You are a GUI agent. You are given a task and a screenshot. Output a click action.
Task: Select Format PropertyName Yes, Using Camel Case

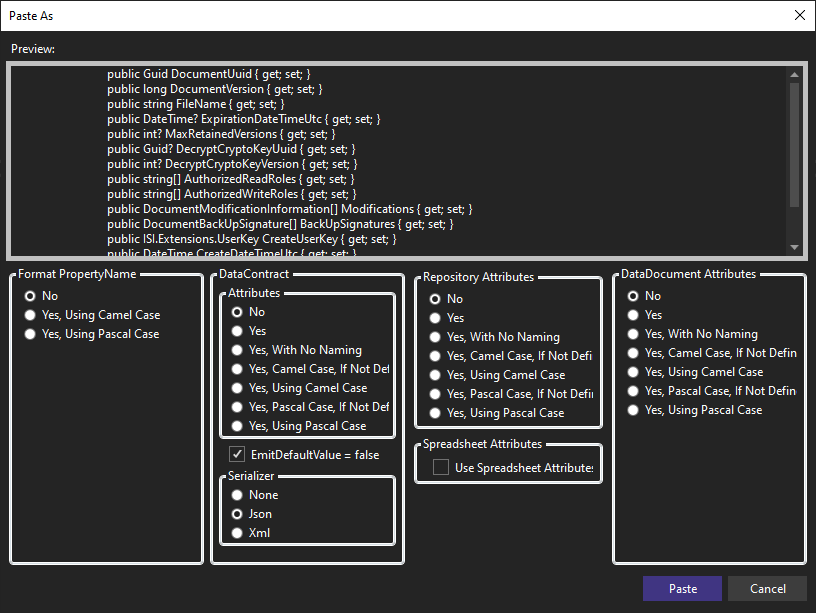[x=31, y=315]
